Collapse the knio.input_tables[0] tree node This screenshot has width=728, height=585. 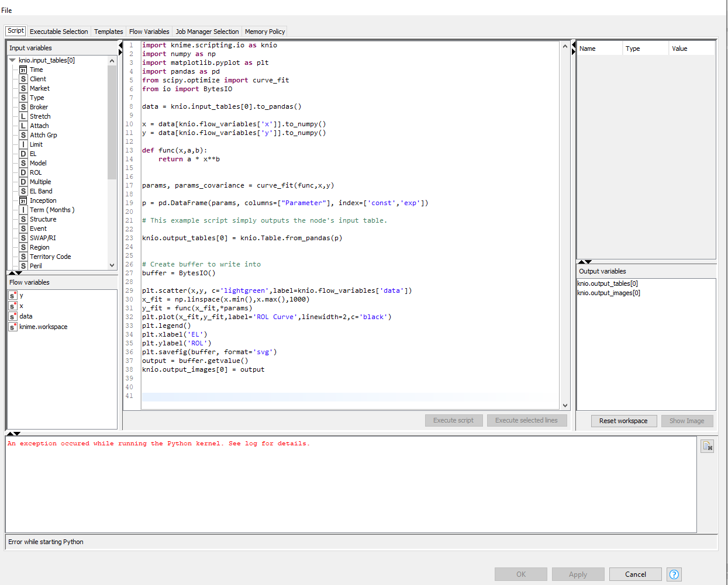coord(12,60)
